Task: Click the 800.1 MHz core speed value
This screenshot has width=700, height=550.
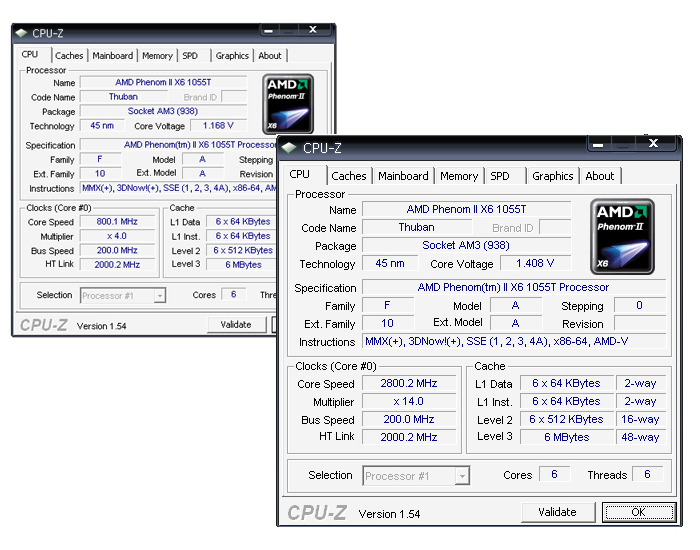Action: pyautogui.click(x=117, y=221)
